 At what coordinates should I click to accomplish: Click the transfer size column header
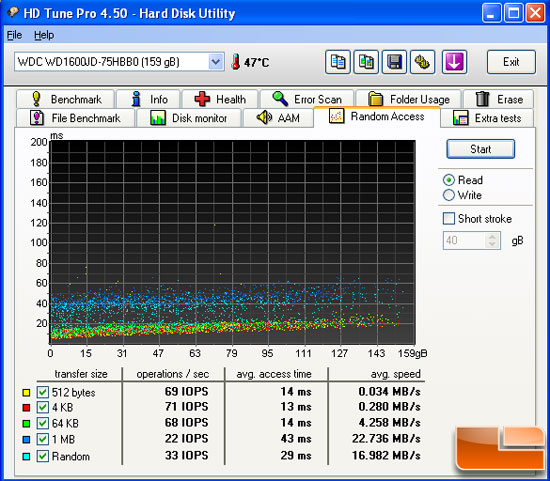(x=81, y=374)
